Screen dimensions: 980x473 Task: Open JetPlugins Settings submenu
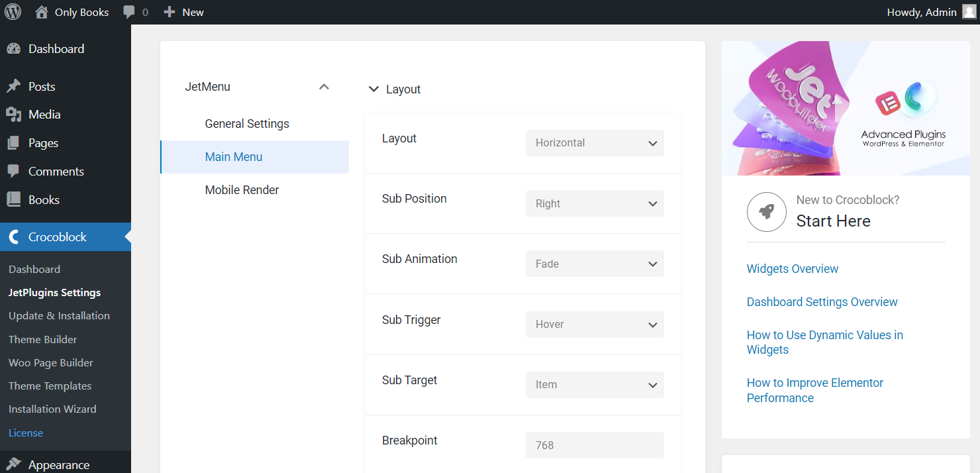pos(55,293)
